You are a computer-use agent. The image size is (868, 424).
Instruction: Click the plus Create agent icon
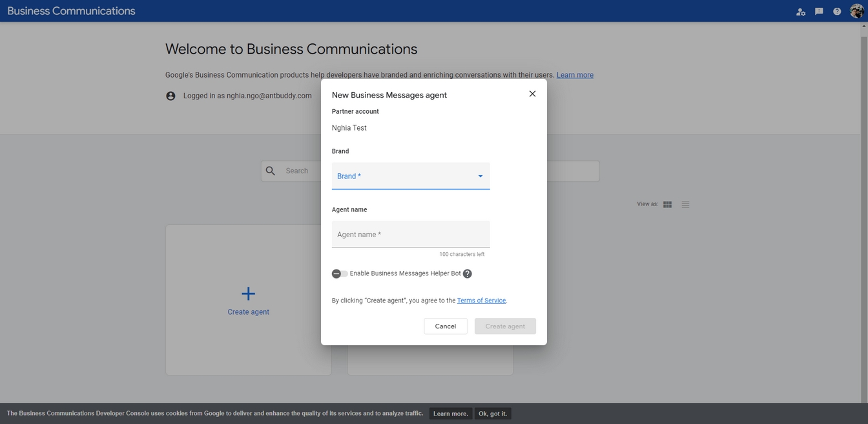(x=248, y=294)
